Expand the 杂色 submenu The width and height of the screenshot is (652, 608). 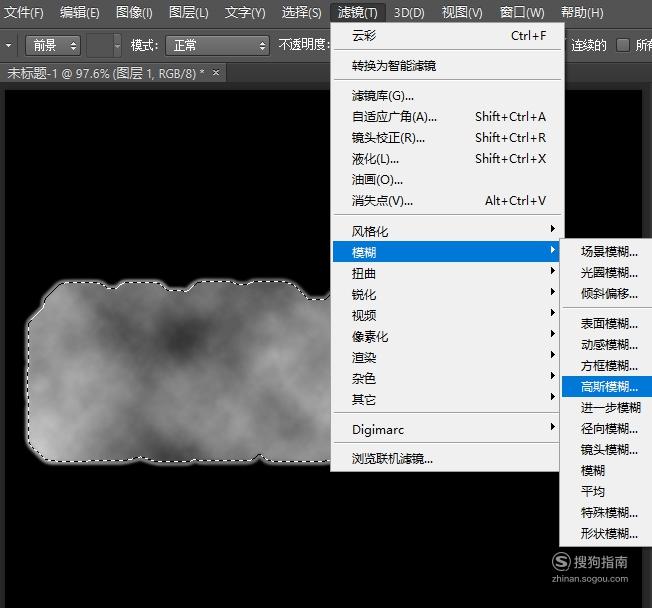[x=446, y=378]
